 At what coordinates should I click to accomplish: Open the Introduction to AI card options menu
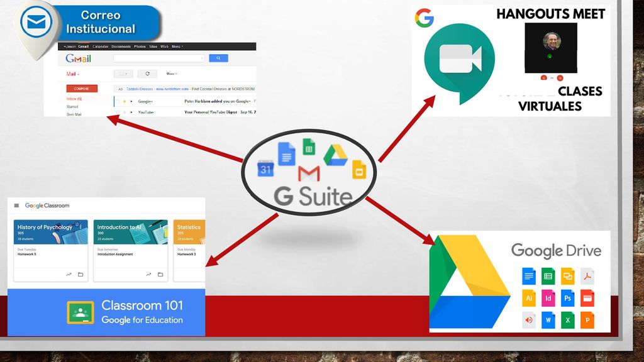click(x=160, y=226)
